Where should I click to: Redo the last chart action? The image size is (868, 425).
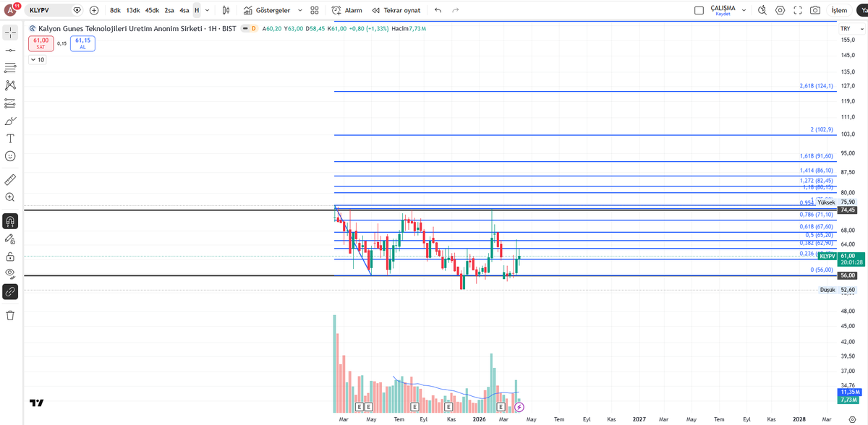(455, 10)
